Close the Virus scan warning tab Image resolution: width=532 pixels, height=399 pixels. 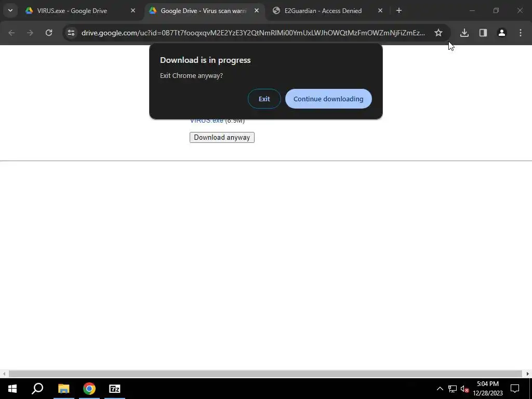tap(257, 11)
